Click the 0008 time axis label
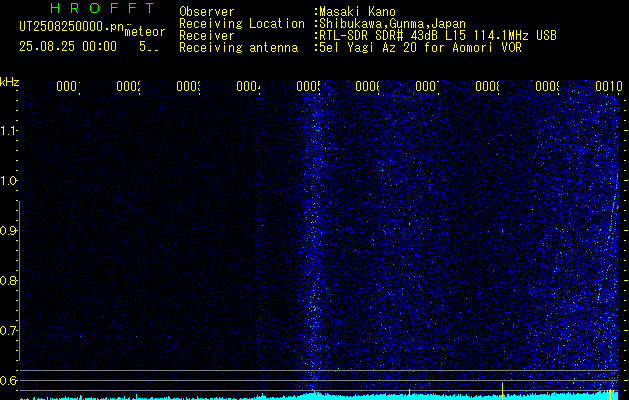Viewport: 629px width, 400px height. (488, 86)
